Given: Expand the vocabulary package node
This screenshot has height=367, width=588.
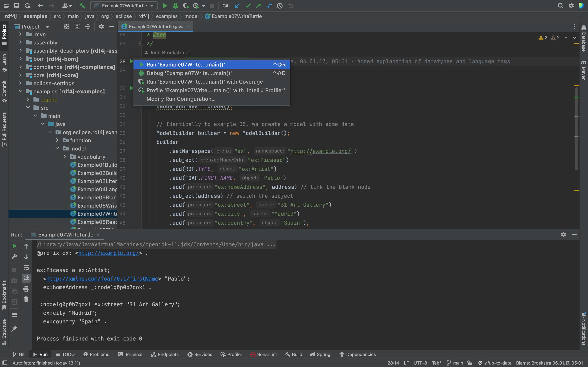Looking at the screenshot, I should pyautogui.click(x=65, y=157).
